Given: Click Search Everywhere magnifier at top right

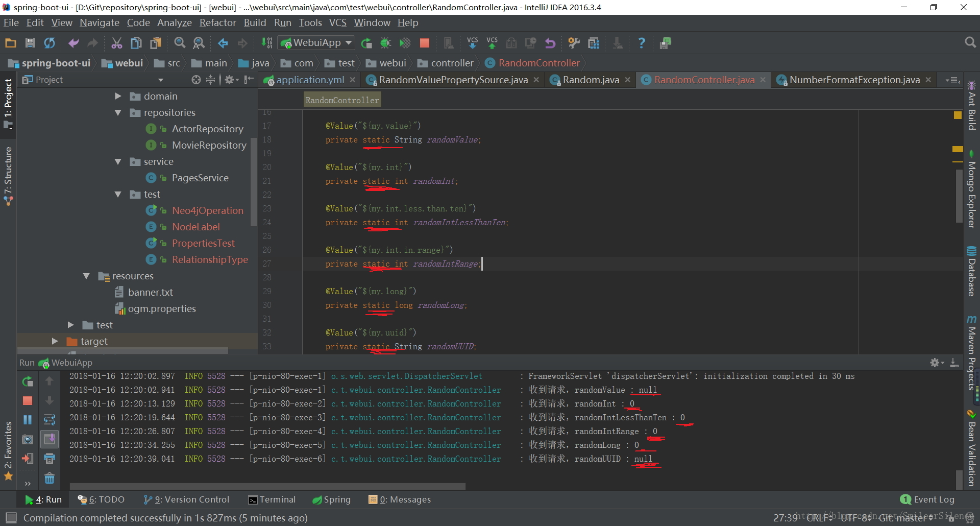Looking at the screenshot, I should click(970, 42).
